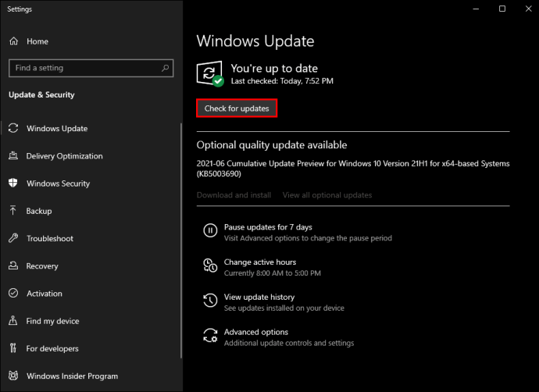Click the 2021-06 Cumulative Update Preview text
This screenshot has height=392, width=539.
353,169
